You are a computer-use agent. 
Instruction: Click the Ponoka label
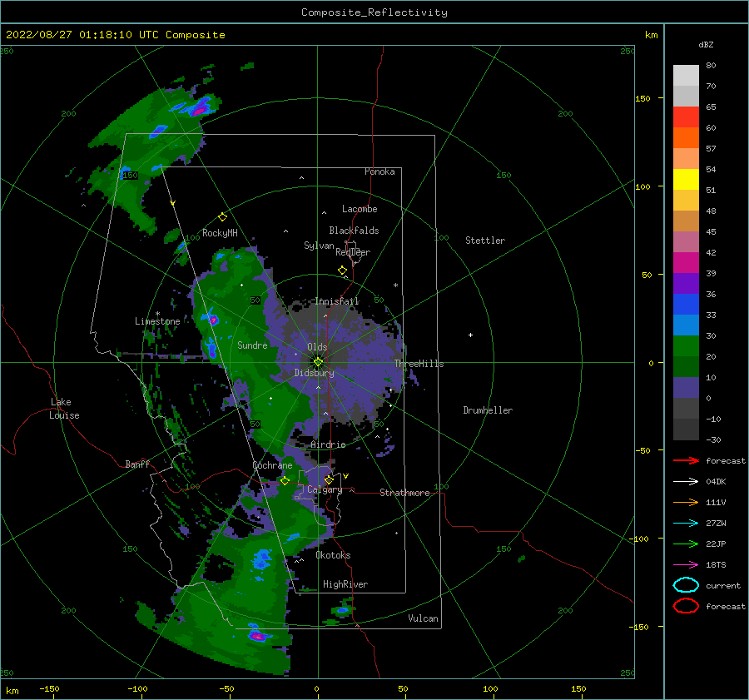coord(379,172)
